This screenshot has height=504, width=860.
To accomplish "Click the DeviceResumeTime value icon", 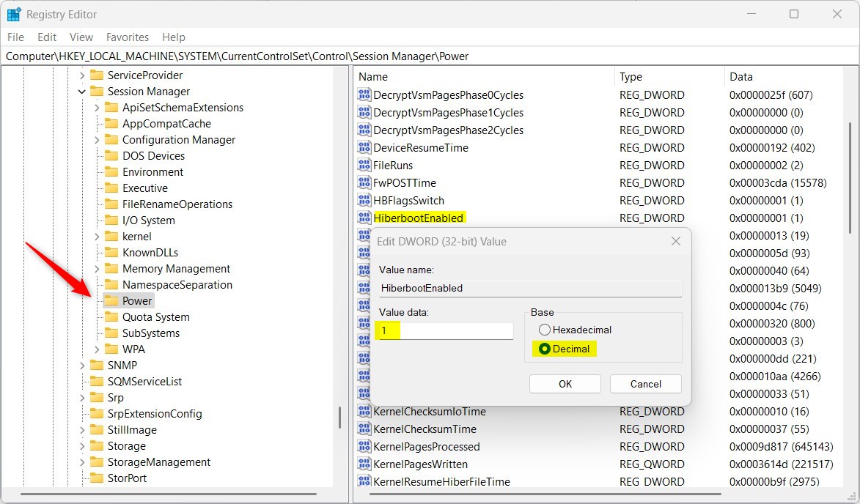I will [364, 147].
